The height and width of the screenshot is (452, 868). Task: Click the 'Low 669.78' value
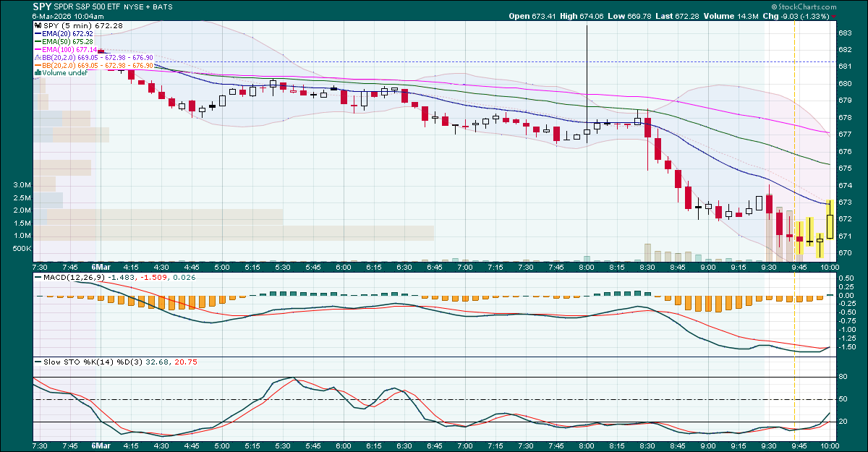click(631, 16)
